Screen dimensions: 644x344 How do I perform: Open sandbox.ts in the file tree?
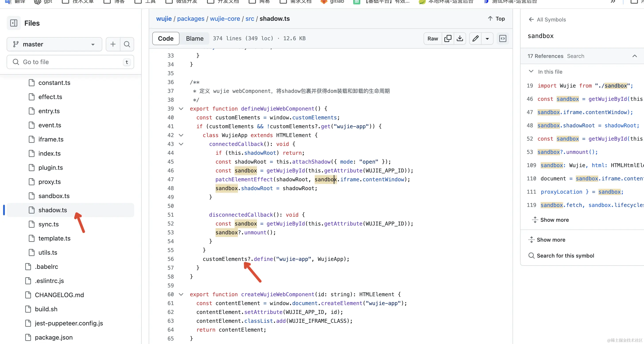point(54,196)
